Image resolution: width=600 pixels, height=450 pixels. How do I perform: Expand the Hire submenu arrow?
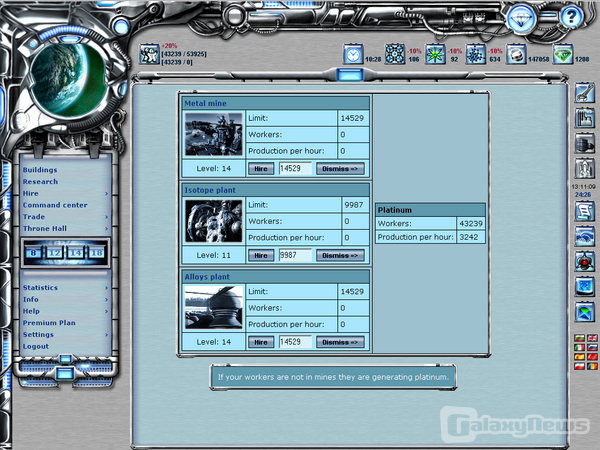pyautogui.click(x=106, y=194)
